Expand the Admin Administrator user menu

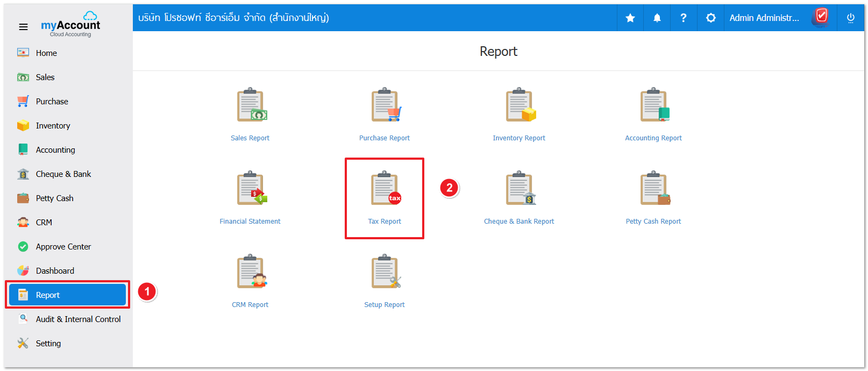(764, 18)
